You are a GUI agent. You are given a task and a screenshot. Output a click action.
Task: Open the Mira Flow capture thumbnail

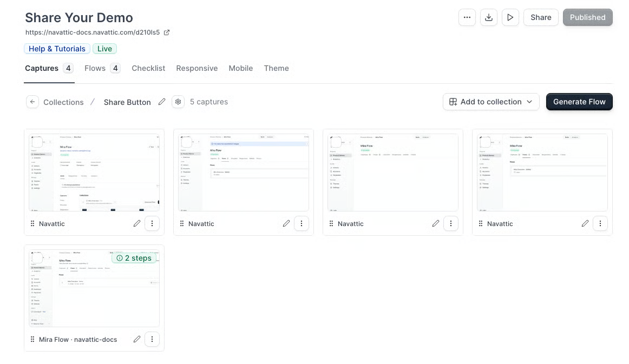pos(94,288)
